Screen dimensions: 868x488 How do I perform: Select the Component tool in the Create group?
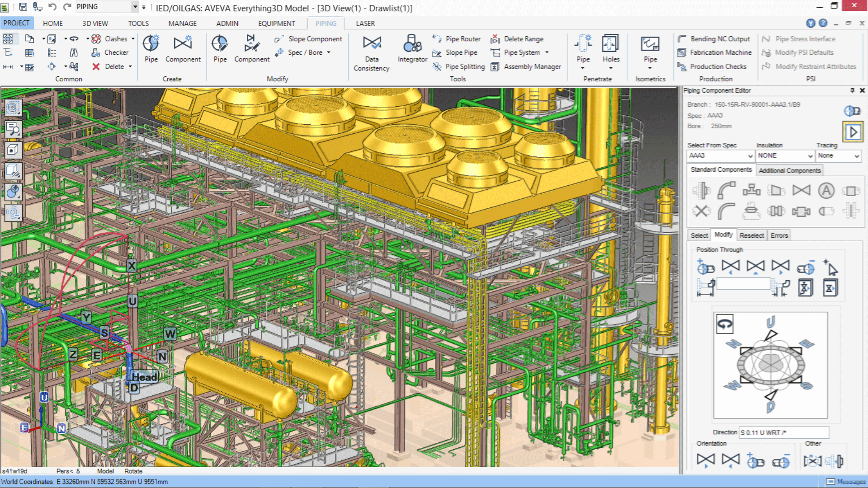(183, 50)
